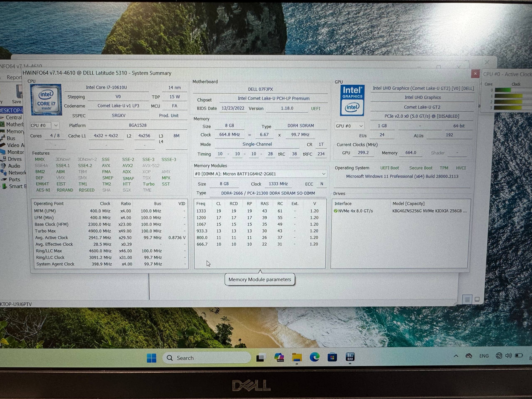
Task: Click the "664.8 MHz" memory clock value
Action: [x=229, y=135]
